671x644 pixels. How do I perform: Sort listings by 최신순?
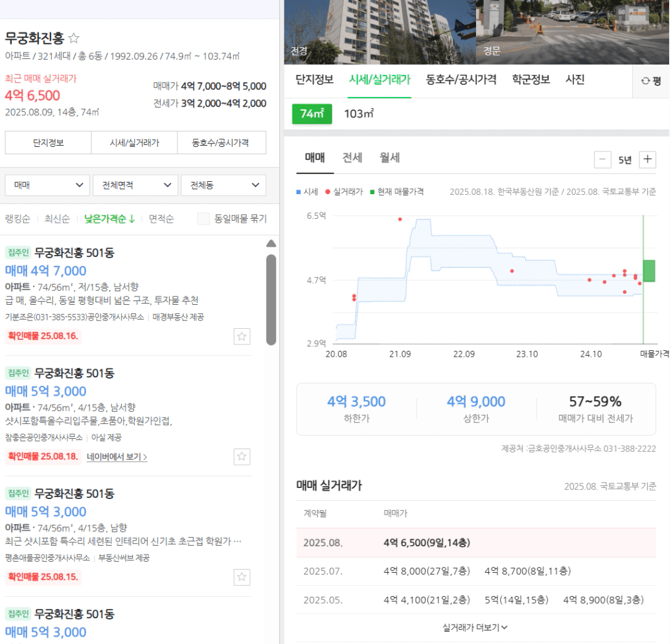[x=57, y=219]
